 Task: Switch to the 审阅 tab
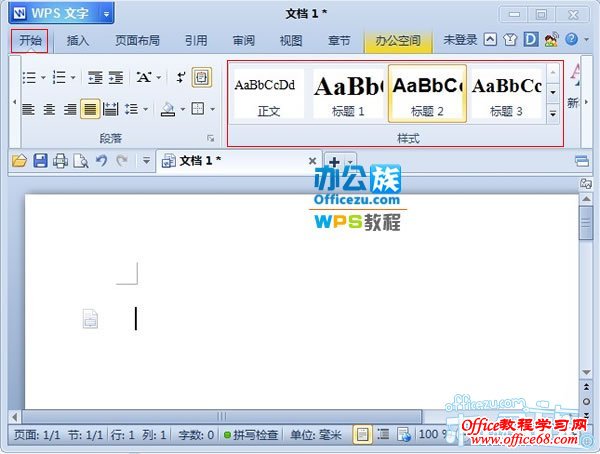[243, 40]
